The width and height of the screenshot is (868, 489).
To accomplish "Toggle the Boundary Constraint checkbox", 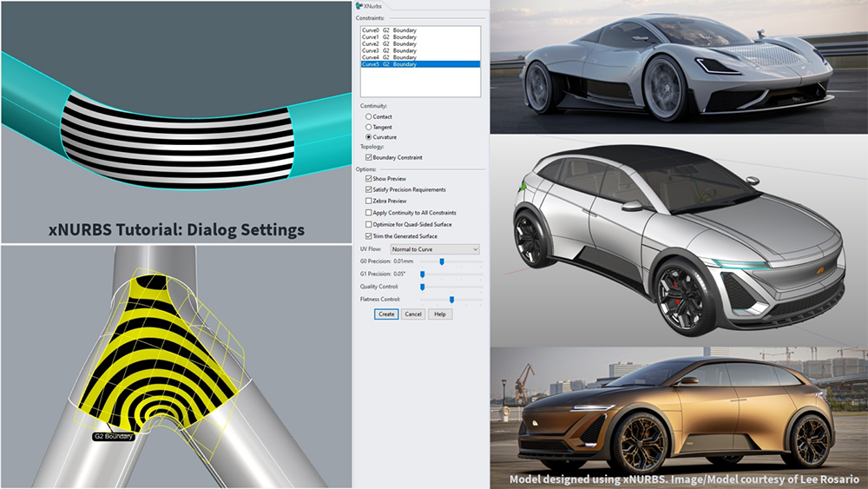I will pyautogui.click(x=369, y=157).
